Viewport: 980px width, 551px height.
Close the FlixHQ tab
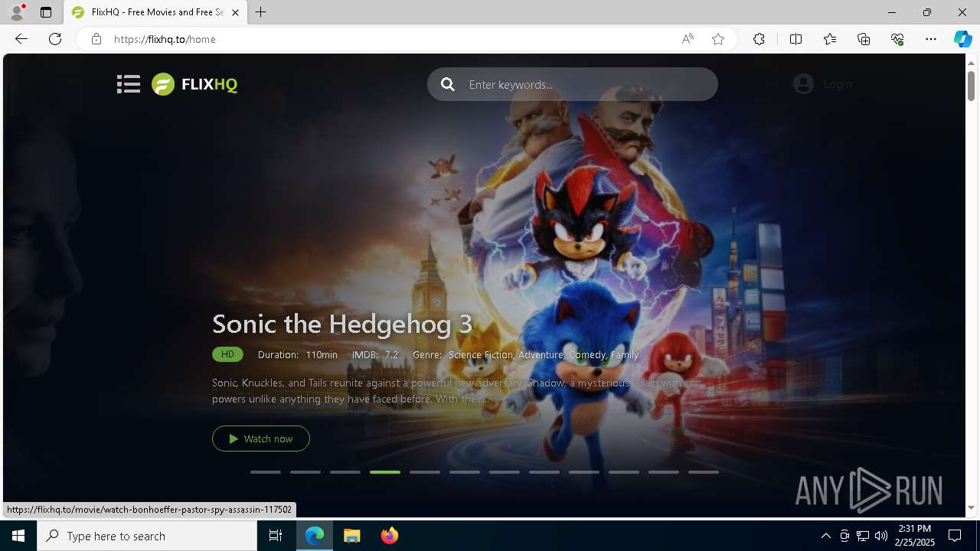point(235,12)
